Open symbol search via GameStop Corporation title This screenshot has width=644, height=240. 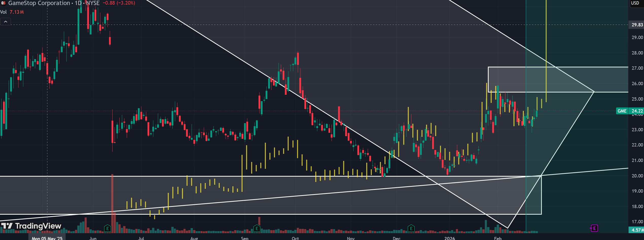pyautogui.click(x=39, y=3)
